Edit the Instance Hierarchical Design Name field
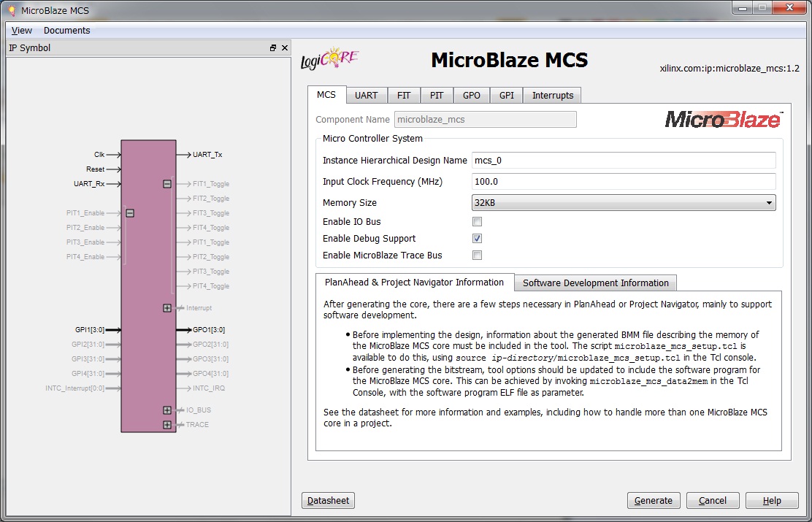Screen dimensions: 812x522 [x=624, y=161]
